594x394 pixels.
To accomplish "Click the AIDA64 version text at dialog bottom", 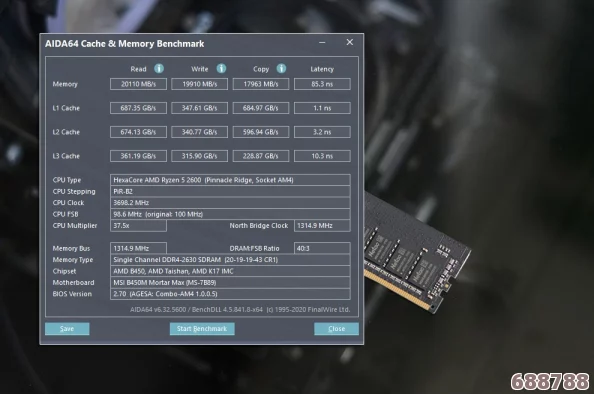I will tap(240, 310).
